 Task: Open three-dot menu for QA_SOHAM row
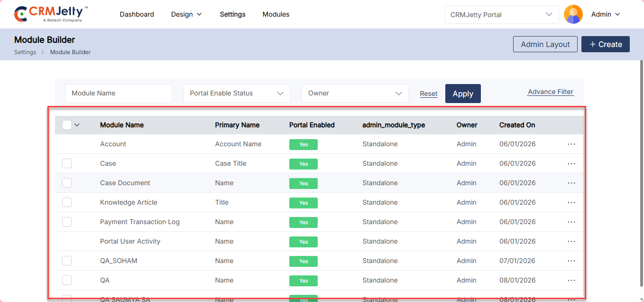click(571, 261)
